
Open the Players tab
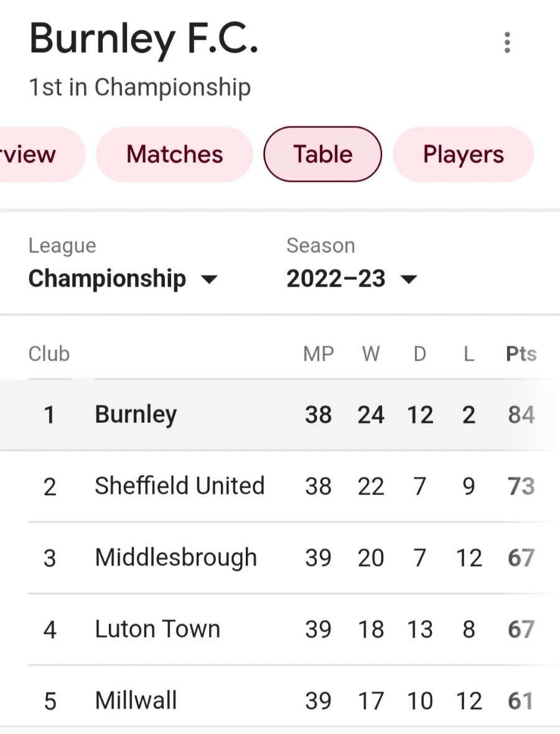[463, 154]
